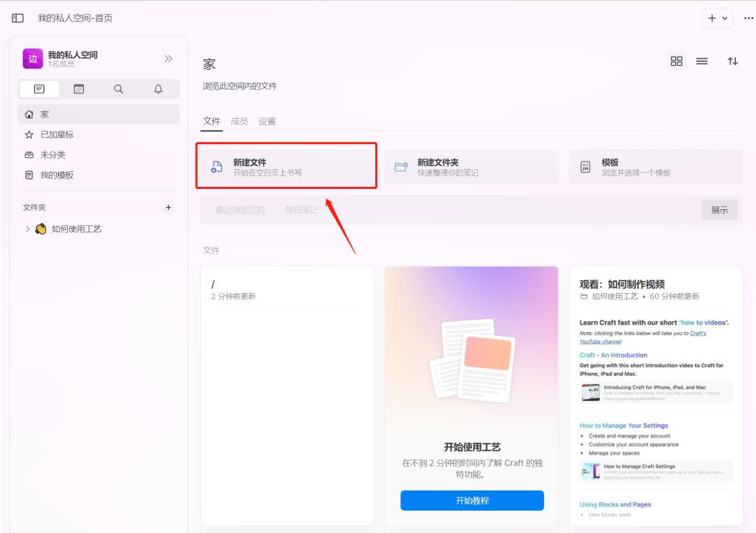
Task: Open 未分类 unsorted items
Action: coord(99,155)
